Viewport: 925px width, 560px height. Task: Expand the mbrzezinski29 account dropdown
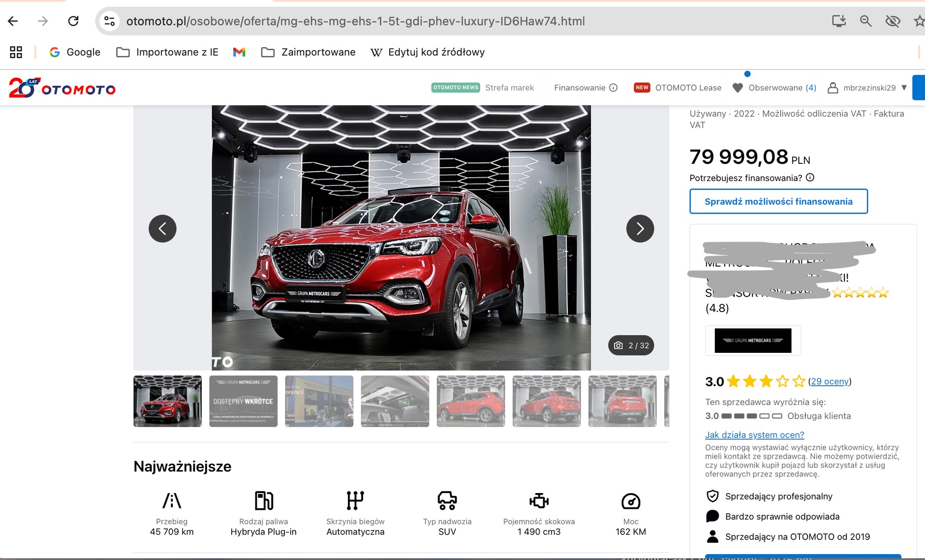tap(904, 88)
